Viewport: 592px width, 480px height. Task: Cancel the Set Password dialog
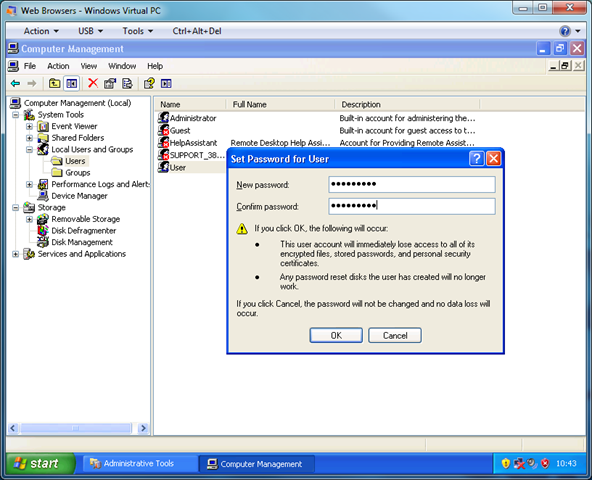[395, 335]
